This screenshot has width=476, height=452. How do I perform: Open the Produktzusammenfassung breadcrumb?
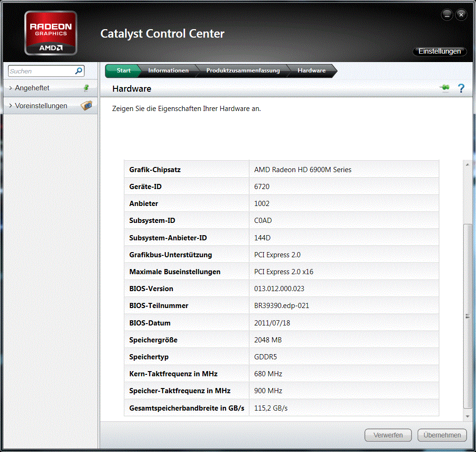[243, 71]
